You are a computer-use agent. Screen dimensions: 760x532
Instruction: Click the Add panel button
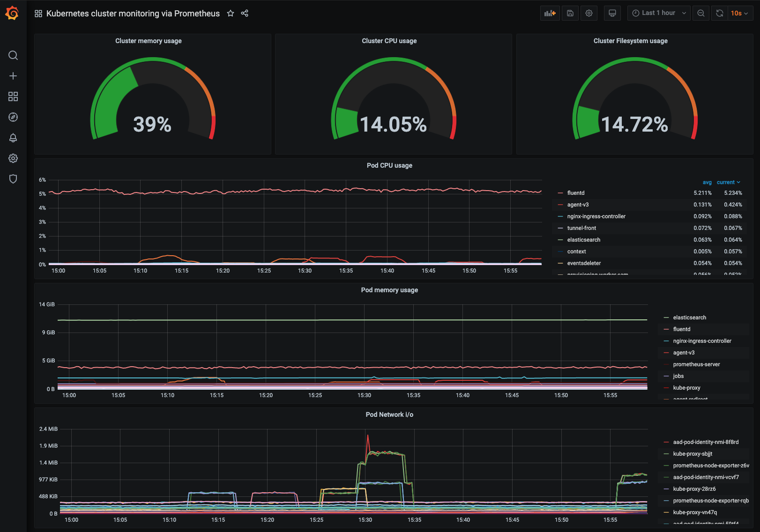pyautogui.click(x=550, y=13)
